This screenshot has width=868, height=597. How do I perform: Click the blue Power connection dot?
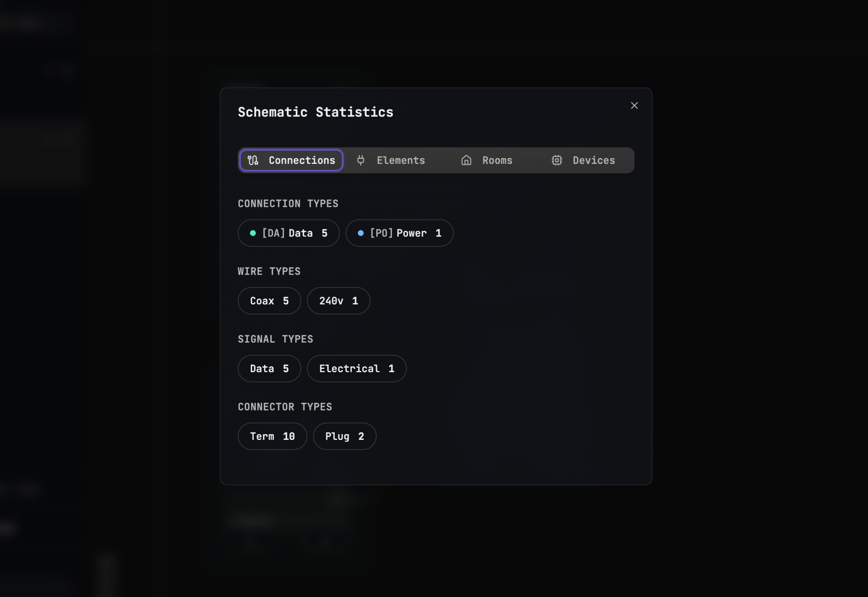coord(361,233)
